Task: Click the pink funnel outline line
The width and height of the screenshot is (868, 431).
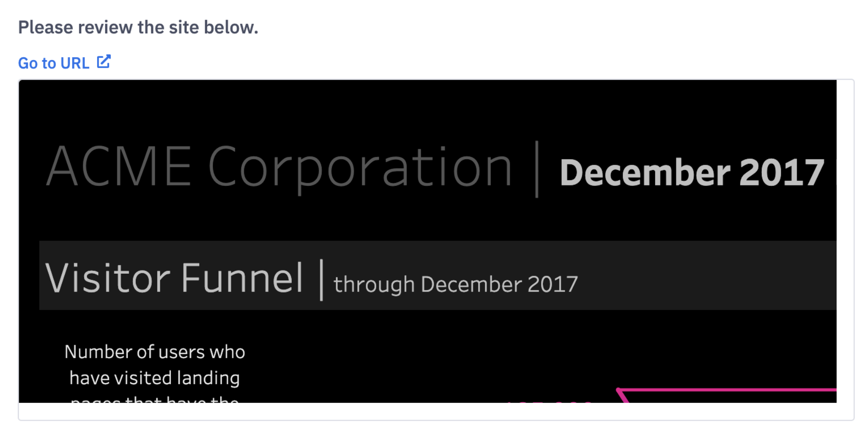Action: 728,390
